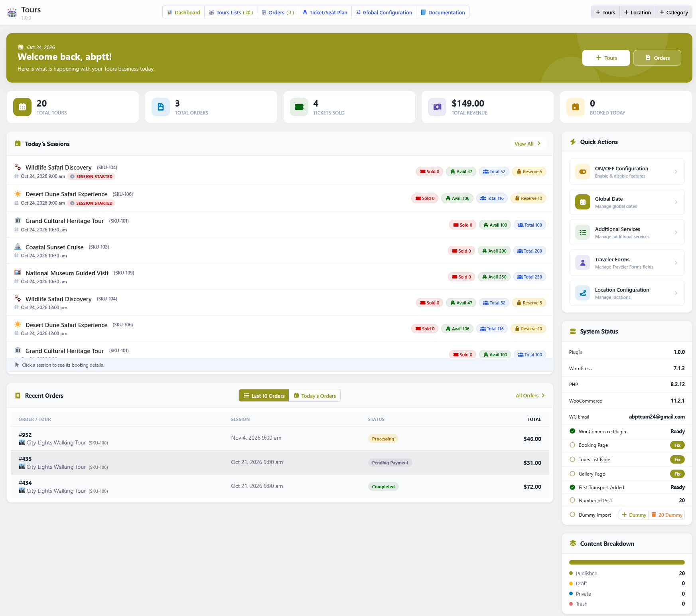Open Additional Services using the right chevron
Viewport: 696px width, 616px height.
pyautogui.click(x=676, y=232)
